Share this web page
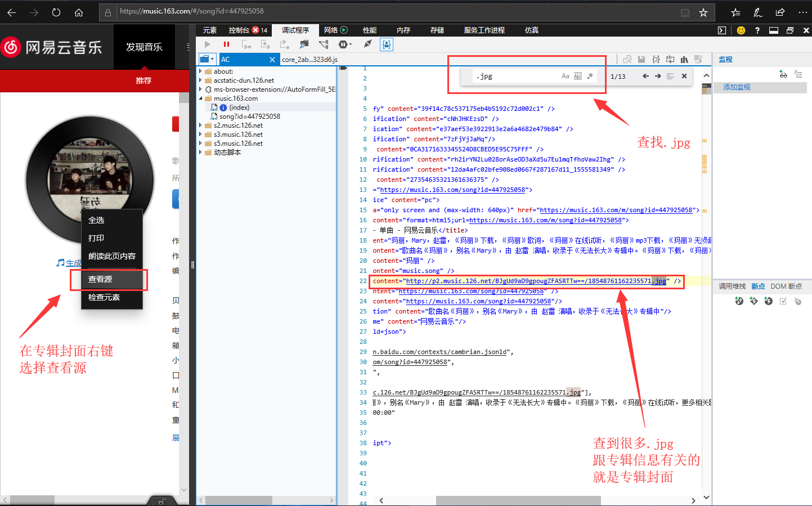Screen dimensions: 812x506 click(780, 12)
